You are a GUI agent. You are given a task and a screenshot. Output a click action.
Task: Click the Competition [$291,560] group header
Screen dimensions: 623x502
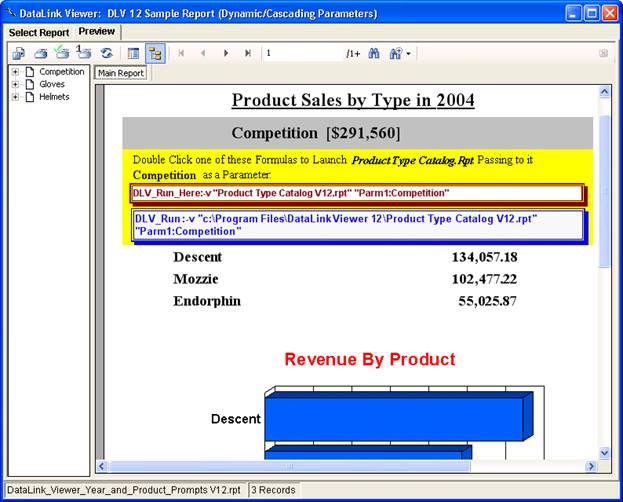click(316, 133)
